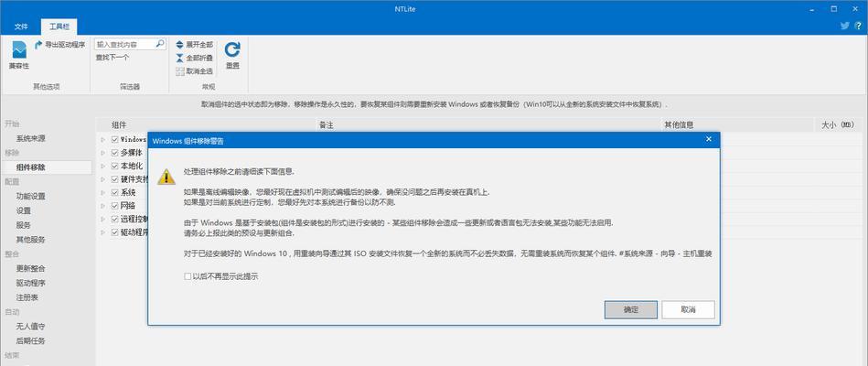Screen dimensions: 868x366
Task: Uncheck the 系统 component checkbox
Action: [x=115, y=193]
